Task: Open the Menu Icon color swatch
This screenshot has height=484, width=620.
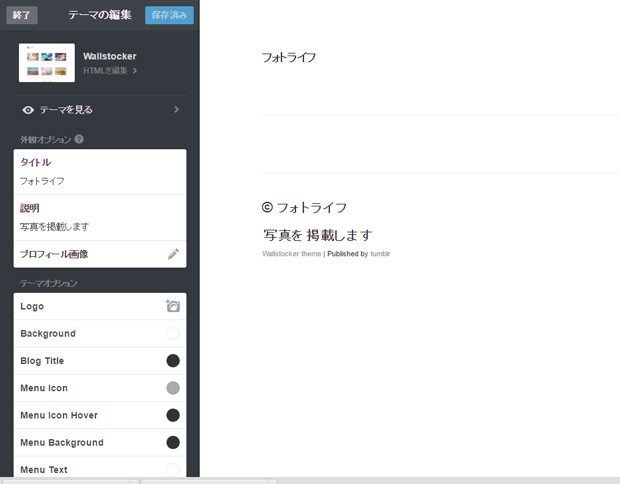Action: [173, 388]
